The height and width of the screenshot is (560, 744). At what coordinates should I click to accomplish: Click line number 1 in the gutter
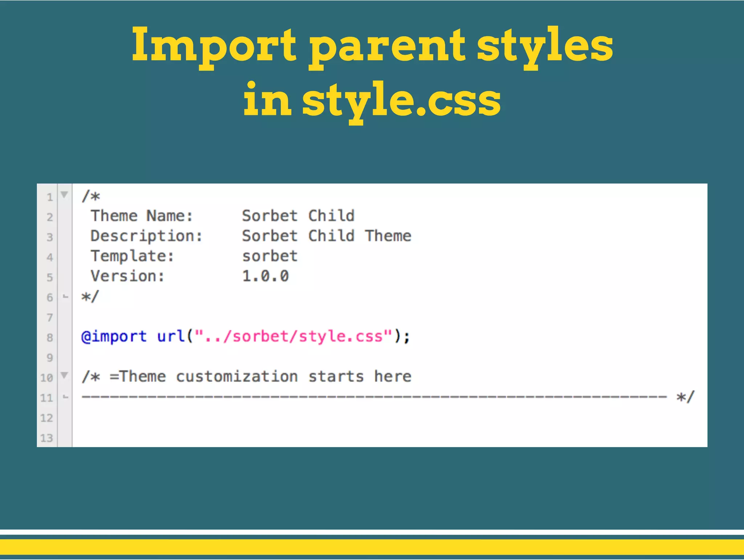tap(50, 197)
